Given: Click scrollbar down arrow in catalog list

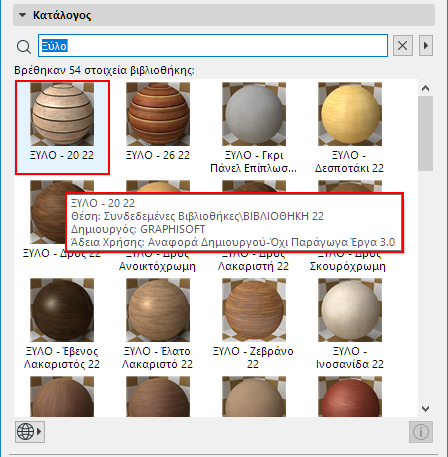Looking at the screenshot, I should pos(425,409).
